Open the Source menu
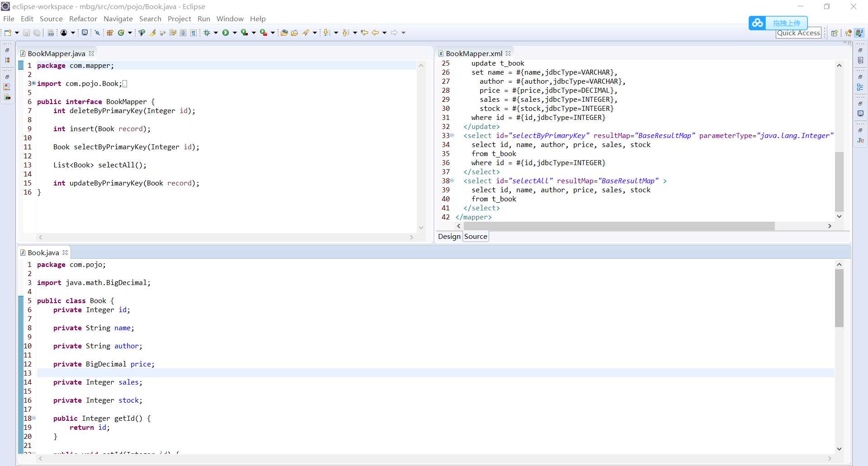Screen dimensions: 868x466 [51, 19]
